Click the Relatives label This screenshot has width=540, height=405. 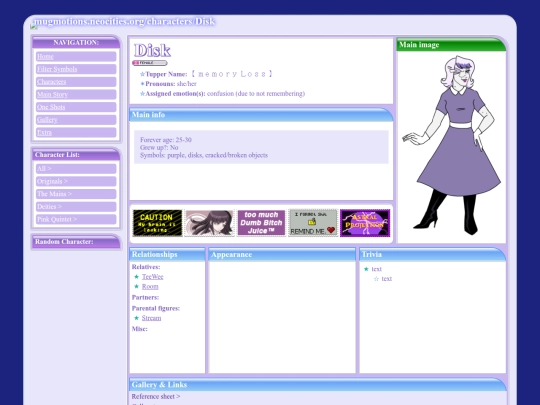pos(146,267)
